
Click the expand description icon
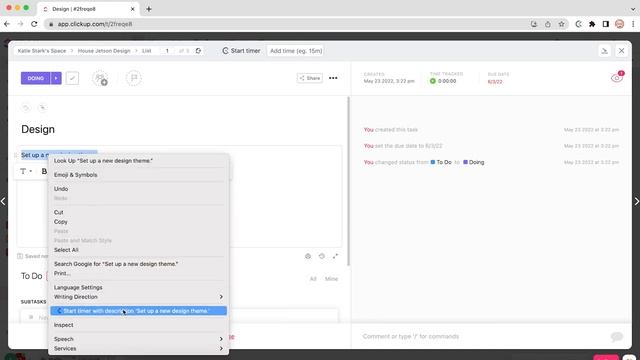pos(335,256)
